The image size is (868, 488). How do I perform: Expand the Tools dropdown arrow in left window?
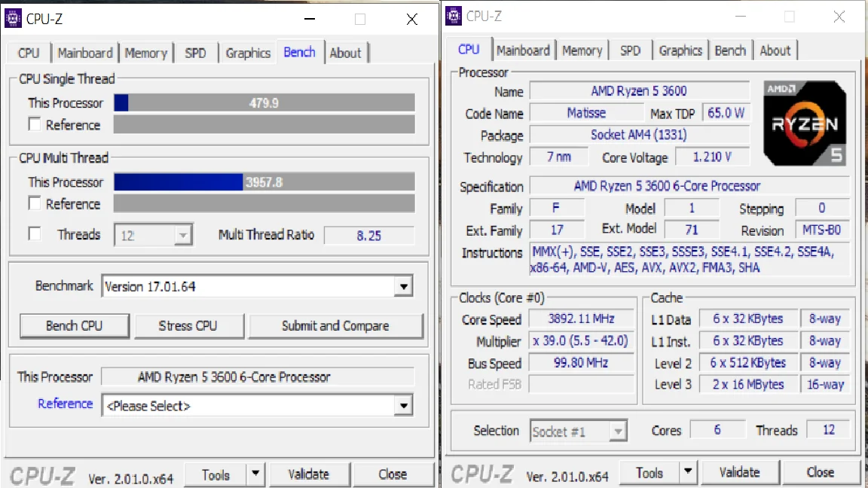click(x=255, y=474)
